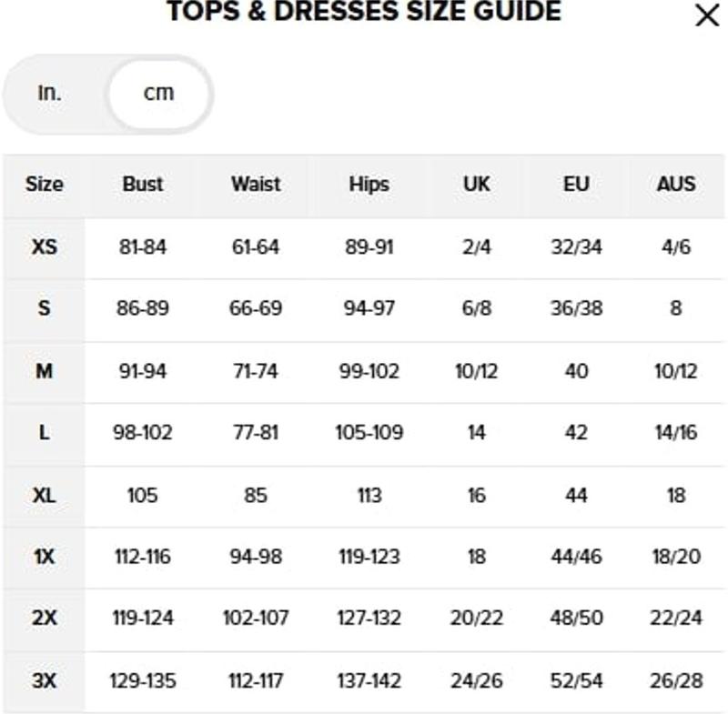Screen dimensions: 728x714
Task: Click the 98-102 bust measurement cell
Action: 143,433
